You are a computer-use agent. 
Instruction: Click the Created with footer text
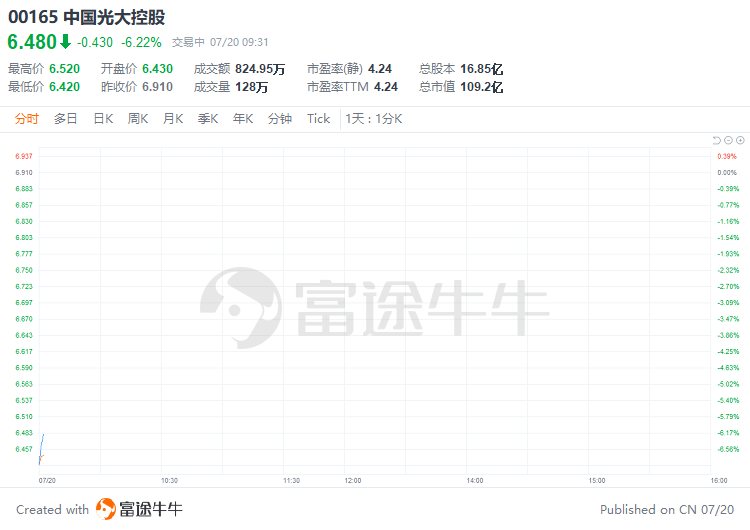[x=53, y=510]
